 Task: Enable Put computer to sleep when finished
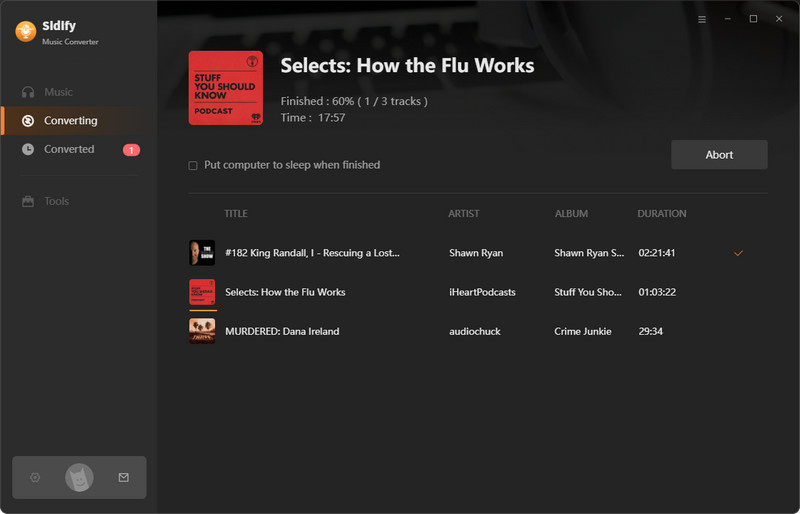pos(193,165)
